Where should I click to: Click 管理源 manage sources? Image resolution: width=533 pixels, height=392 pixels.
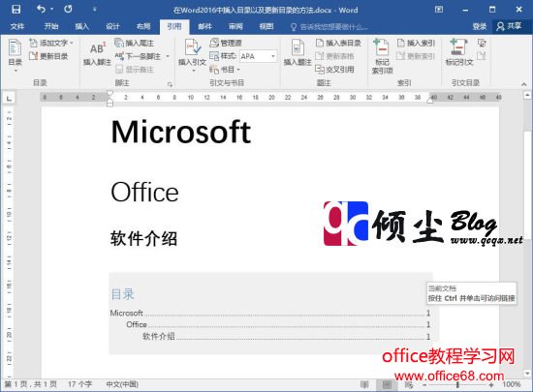coord(226,43)
